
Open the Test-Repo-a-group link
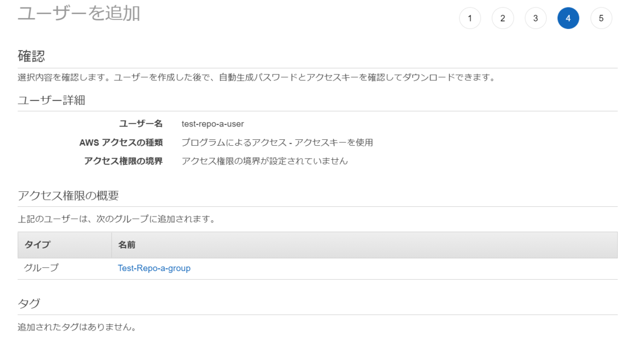(x=154, y=268)
